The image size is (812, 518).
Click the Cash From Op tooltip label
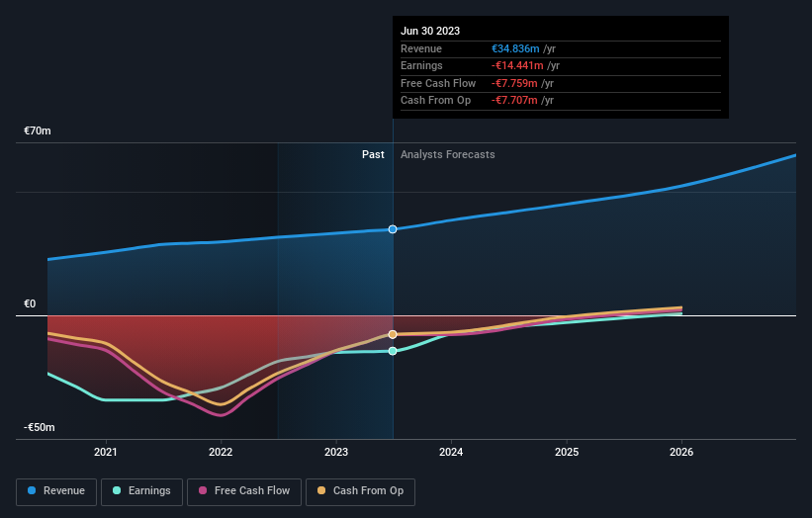point(435,101)
